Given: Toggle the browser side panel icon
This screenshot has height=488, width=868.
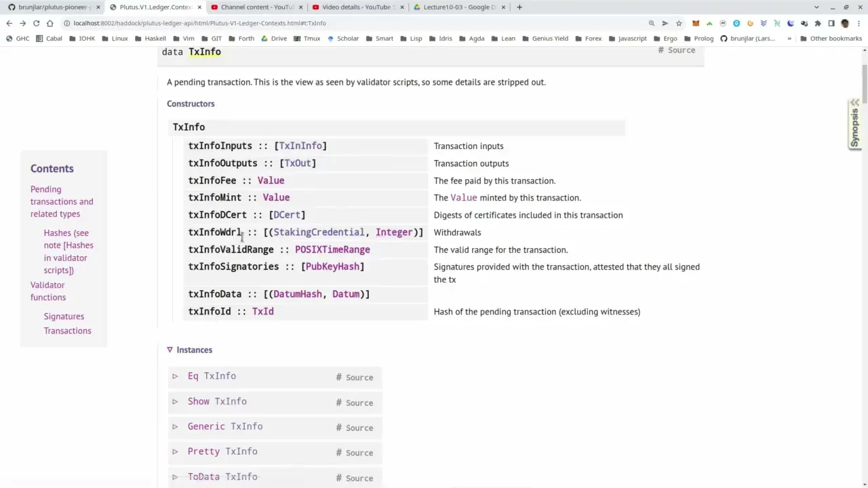Looking at the screenshot, I should [x=831, y=23].
